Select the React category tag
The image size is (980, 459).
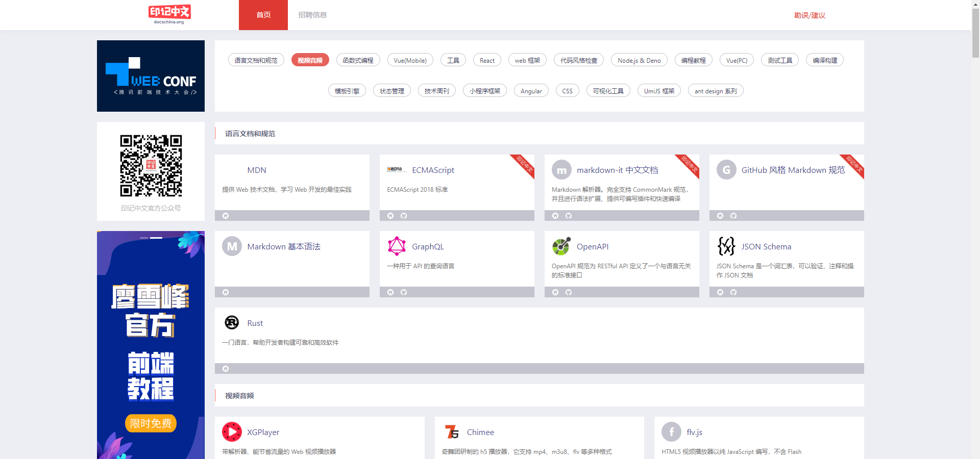point(487,60)
